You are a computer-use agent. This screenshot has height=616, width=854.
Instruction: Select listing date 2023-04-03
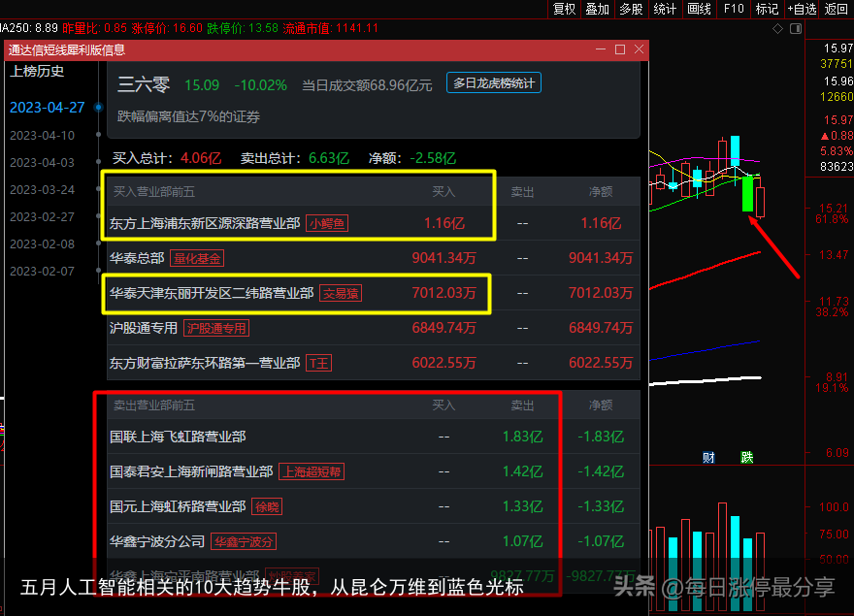[43, 162]
